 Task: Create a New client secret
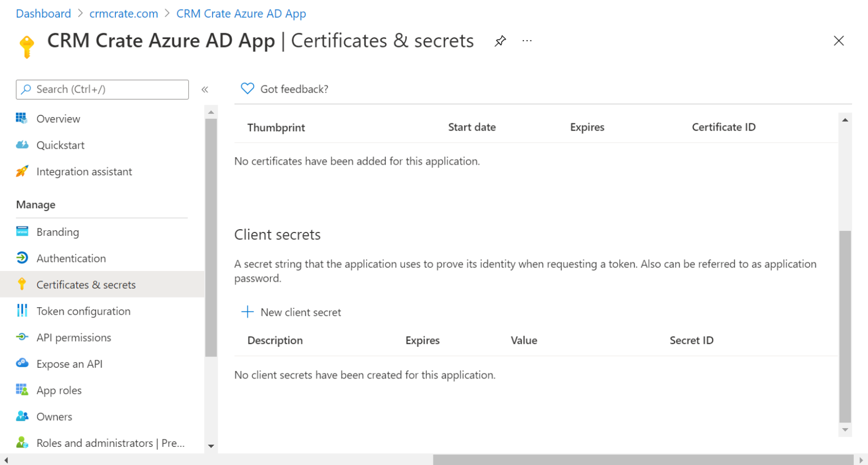(292, 312)
